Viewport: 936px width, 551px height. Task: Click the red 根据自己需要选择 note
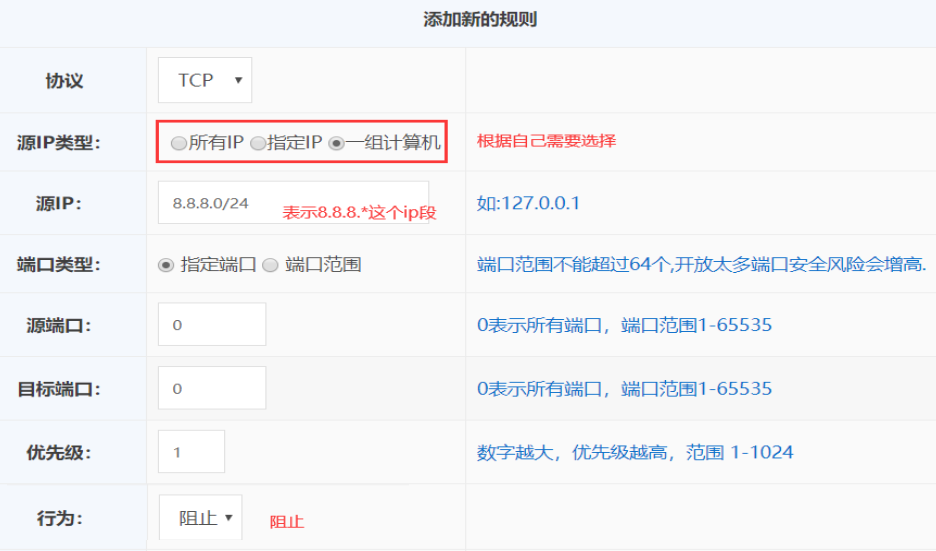546,141
